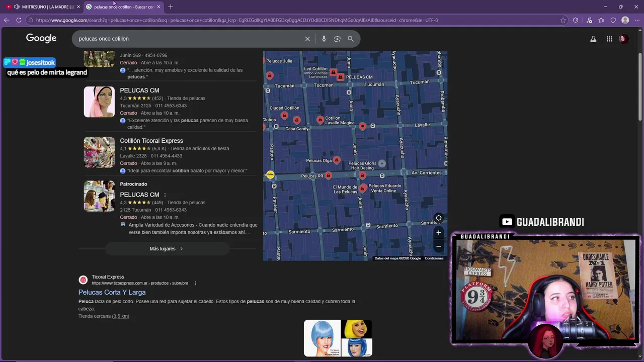Open the PELUCAS CM Tucumán 2125 listing

139,90
